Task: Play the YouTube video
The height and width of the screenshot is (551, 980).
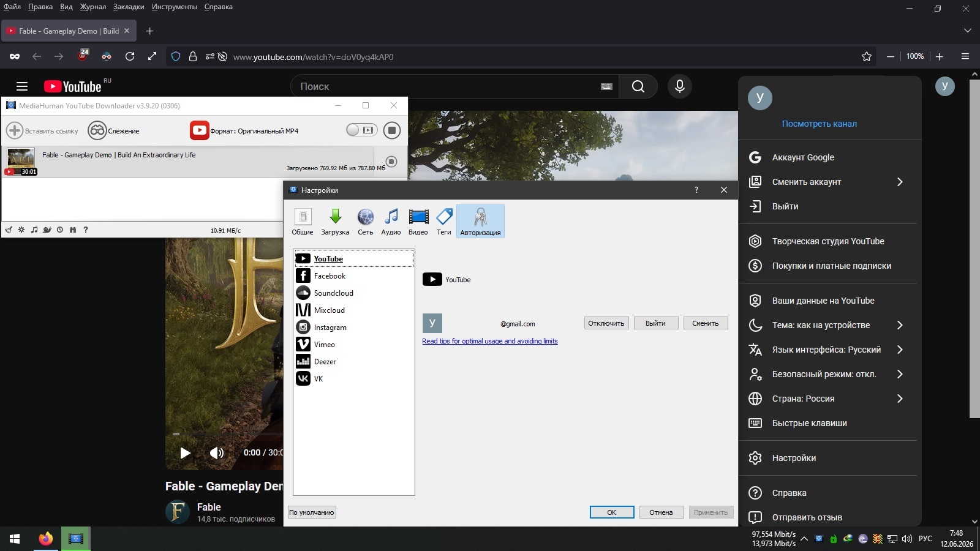Action: [x=185, y=452]
